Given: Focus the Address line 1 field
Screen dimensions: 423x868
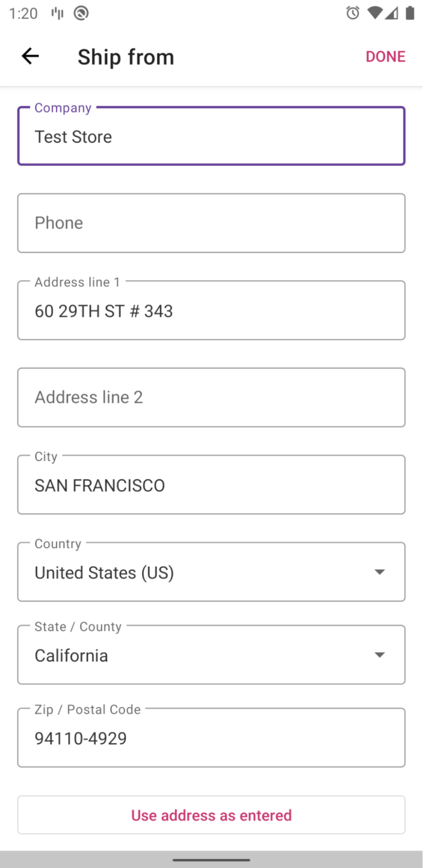Looking at the screenshot, I should 211,310.
